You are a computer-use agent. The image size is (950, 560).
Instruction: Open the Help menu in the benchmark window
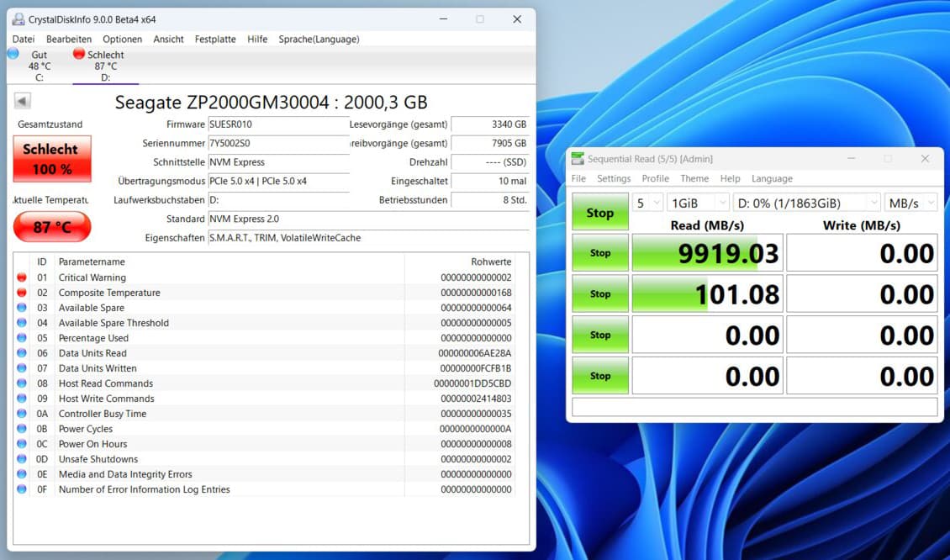click(x=730, y=179)
